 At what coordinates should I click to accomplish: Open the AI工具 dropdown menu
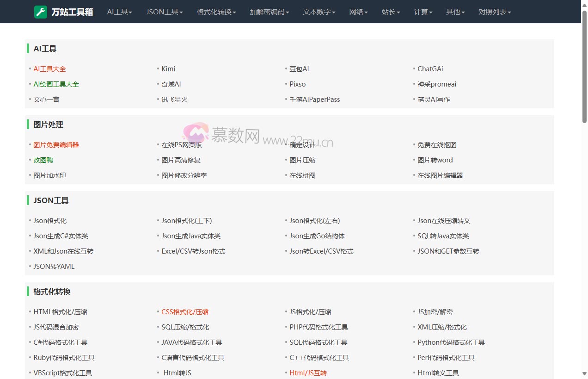coord(119,12)
